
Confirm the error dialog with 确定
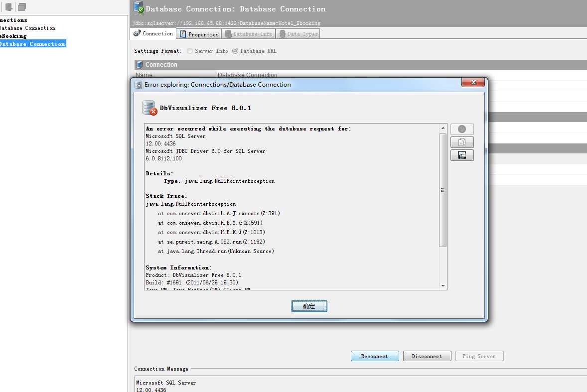[309, 306]
